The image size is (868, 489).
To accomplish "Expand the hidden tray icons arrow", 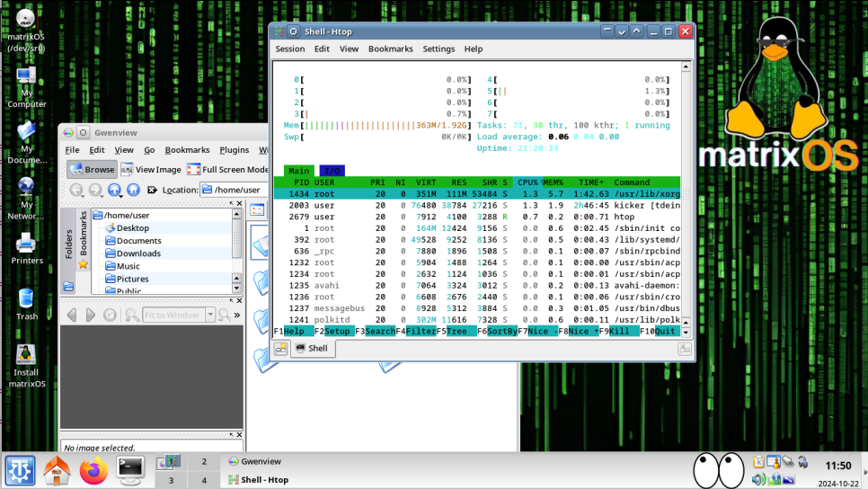I will [x=864, y=471].
